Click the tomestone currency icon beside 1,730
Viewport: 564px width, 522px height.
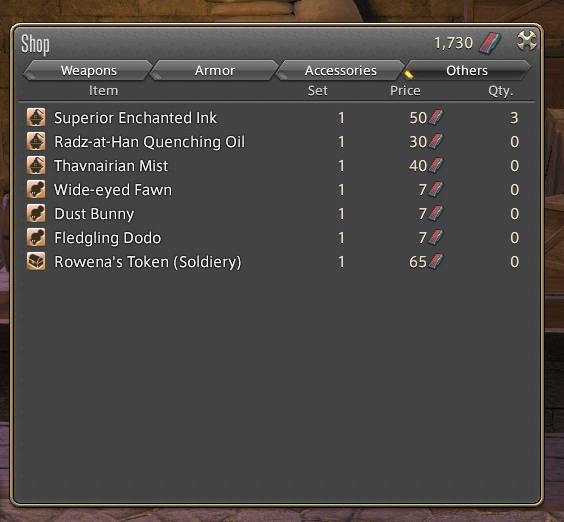click(490, 43)
